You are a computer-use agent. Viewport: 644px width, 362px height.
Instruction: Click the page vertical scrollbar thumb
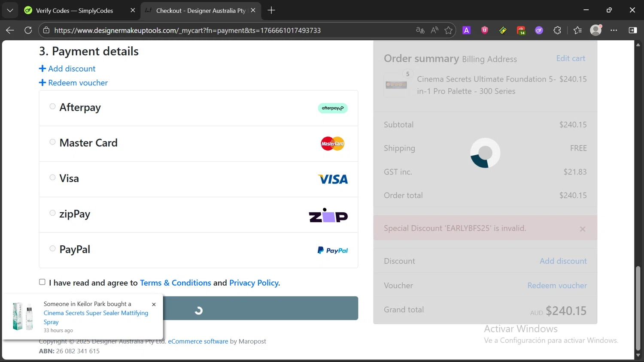point(638,308)
